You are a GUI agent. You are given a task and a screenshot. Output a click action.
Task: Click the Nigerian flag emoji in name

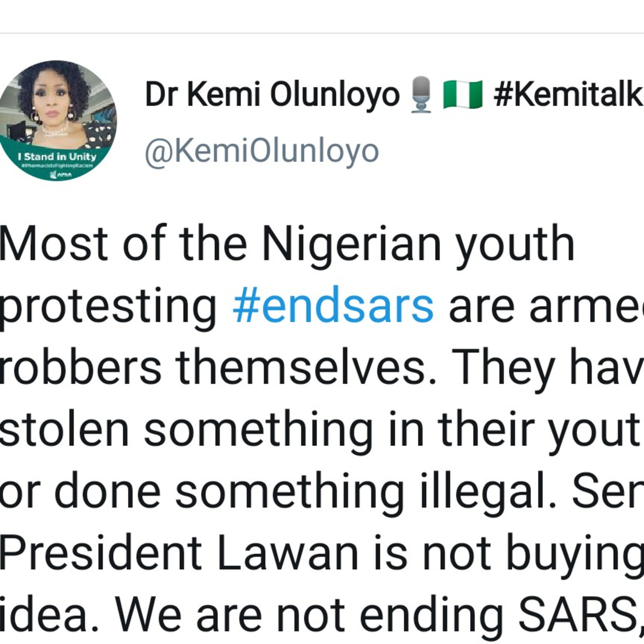pos(462,95)
